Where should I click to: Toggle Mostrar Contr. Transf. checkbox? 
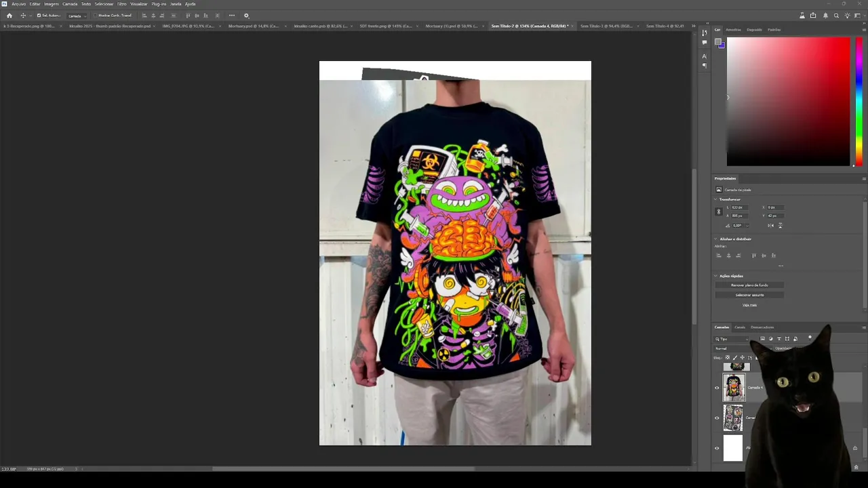(x=94, y=16)
